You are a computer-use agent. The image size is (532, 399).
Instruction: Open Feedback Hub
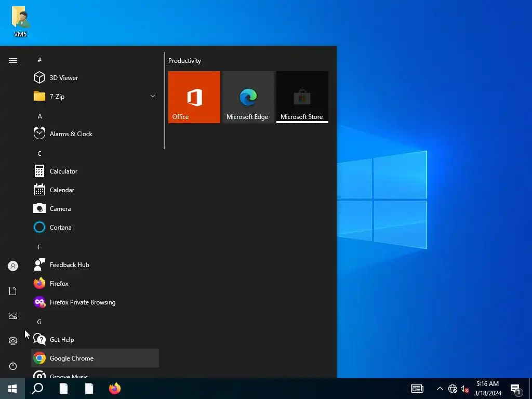(95, 264)
